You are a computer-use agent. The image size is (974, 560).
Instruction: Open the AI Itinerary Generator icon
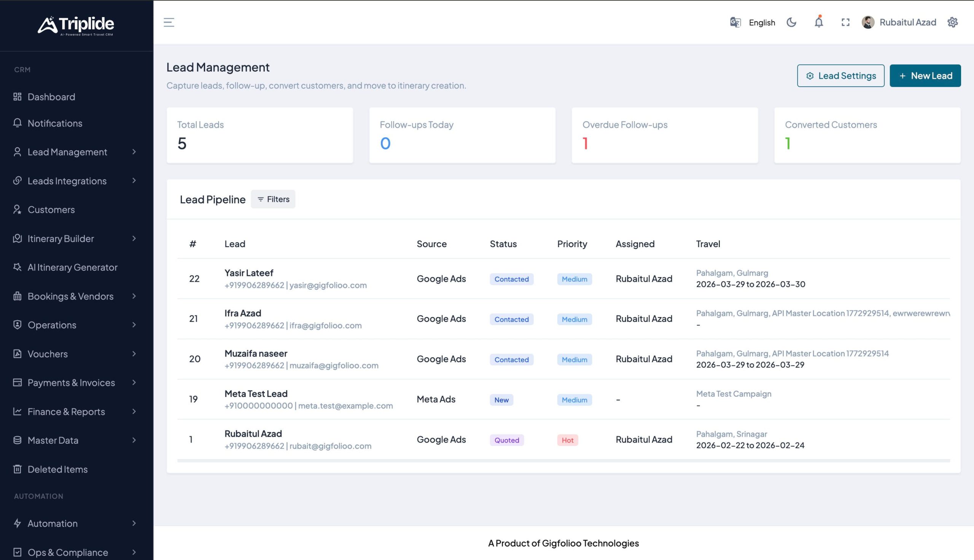[x=18, y=267]
